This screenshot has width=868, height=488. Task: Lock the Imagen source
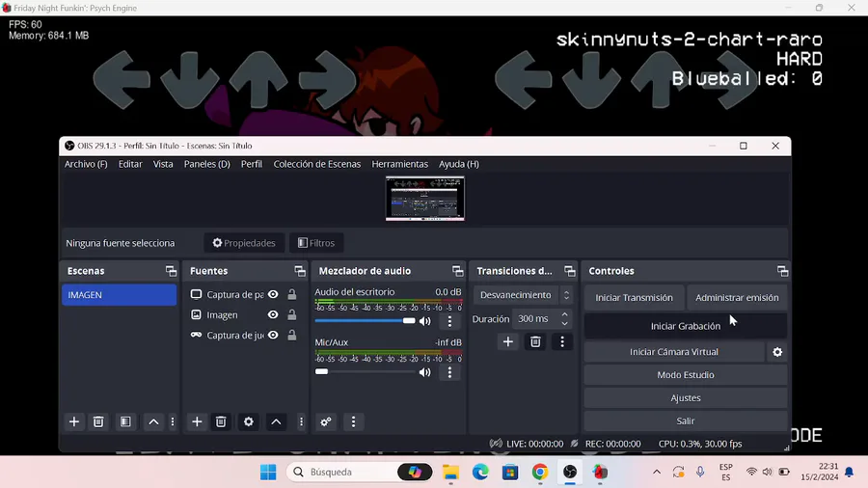291,314
